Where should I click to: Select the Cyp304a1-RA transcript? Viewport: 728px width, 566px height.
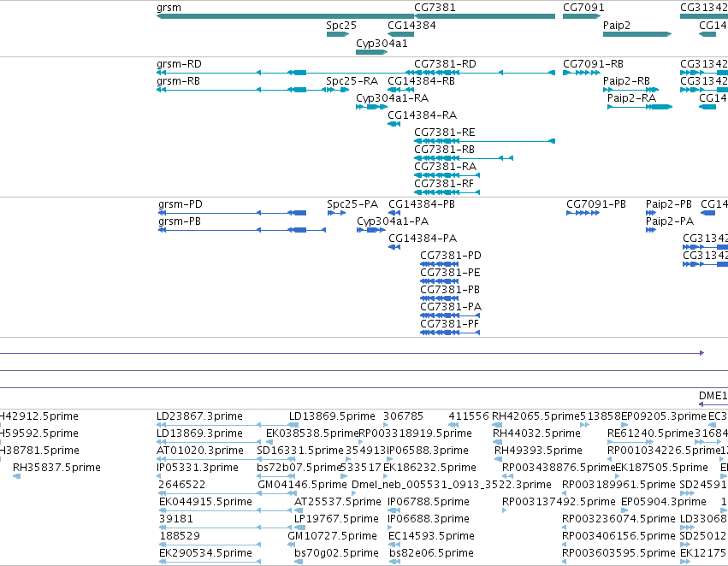[371, 107]
